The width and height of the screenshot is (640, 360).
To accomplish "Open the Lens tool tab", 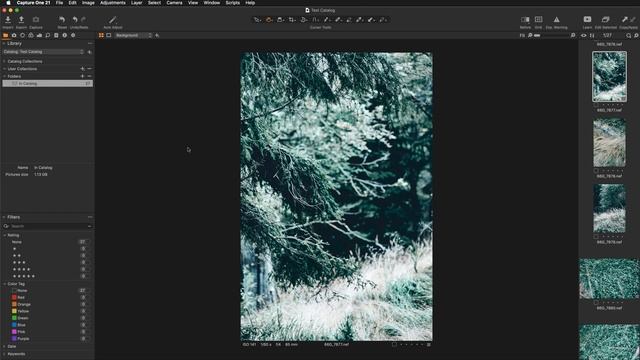I will coord(22,36).
